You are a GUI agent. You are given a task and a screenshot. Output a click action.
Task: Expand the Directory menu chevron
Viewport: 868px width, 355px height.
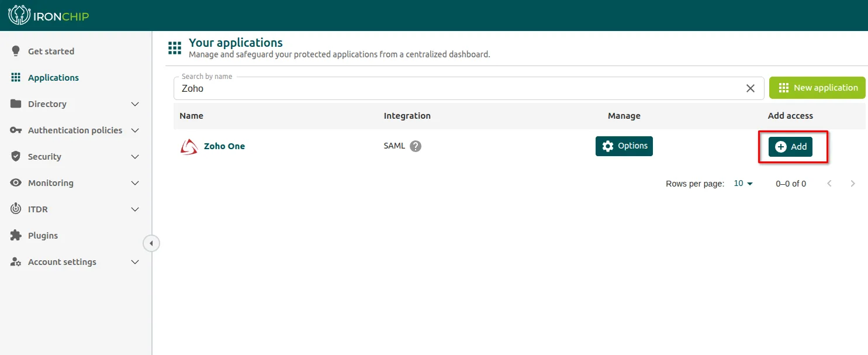tap(135, 104)
